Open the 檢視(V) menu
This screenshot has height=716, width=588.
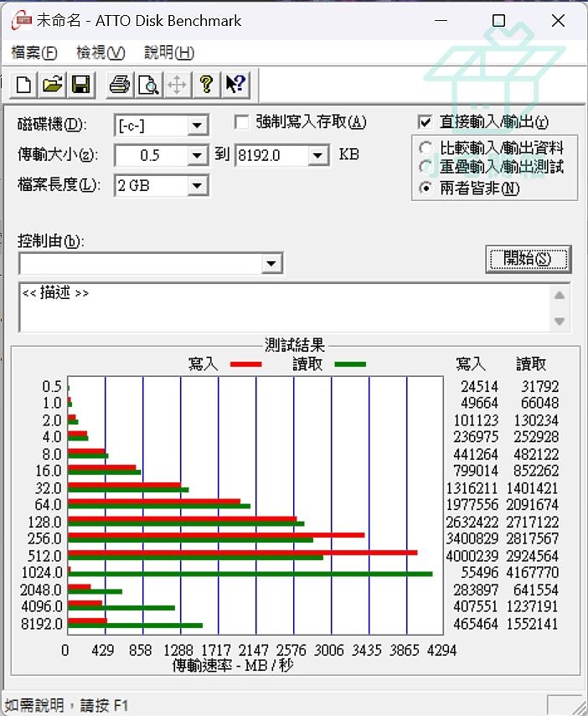(x=101, y=53)
